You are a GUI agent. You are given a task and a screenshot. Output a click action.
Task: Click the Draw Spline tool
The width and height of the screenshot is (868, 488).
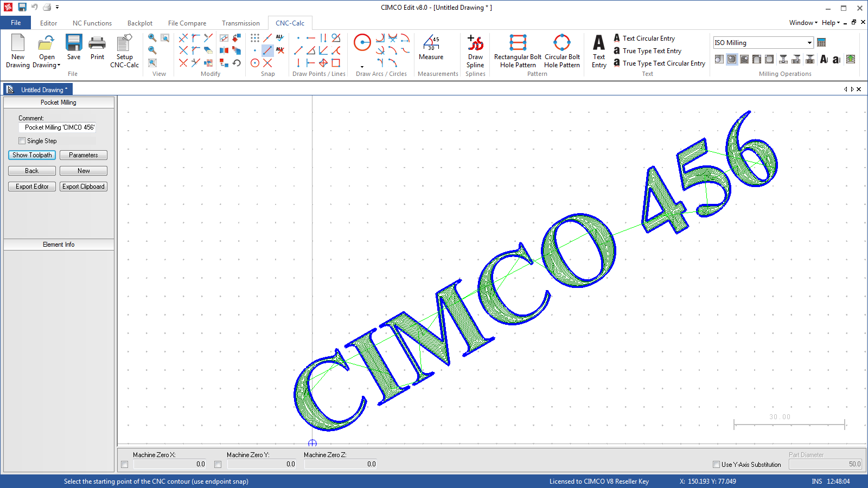click(x=475, y=52)
